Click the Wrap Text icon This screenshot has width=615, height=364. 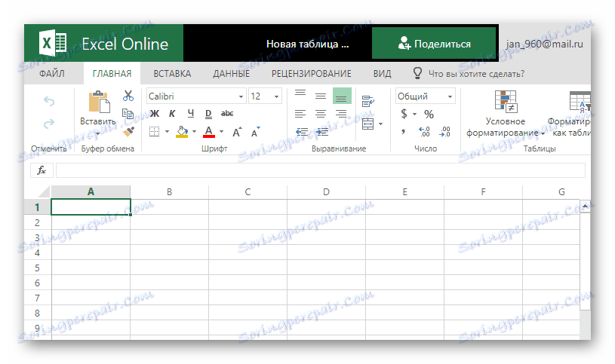coord(368,102)
